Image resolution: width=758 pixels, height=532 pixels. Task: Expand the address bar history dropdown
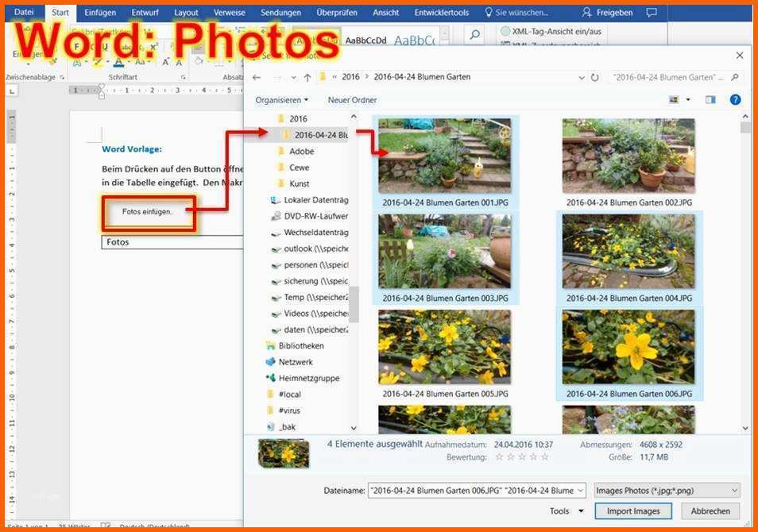[582, 77]
